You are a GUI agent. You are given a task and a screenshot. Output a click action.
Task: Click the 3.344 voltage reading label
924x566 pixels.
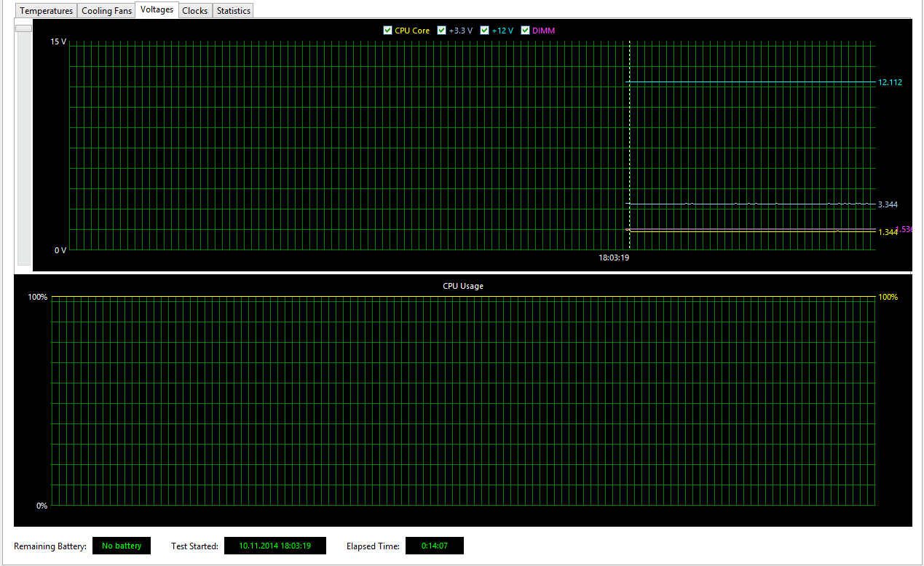pos(888,204)
